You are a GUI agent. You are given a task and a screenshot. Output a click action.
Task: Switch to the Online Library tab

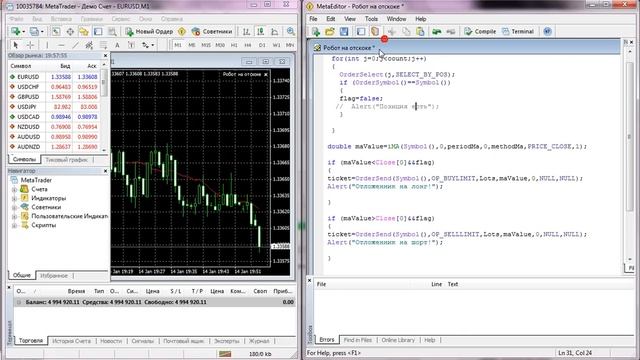pos(398,340)
